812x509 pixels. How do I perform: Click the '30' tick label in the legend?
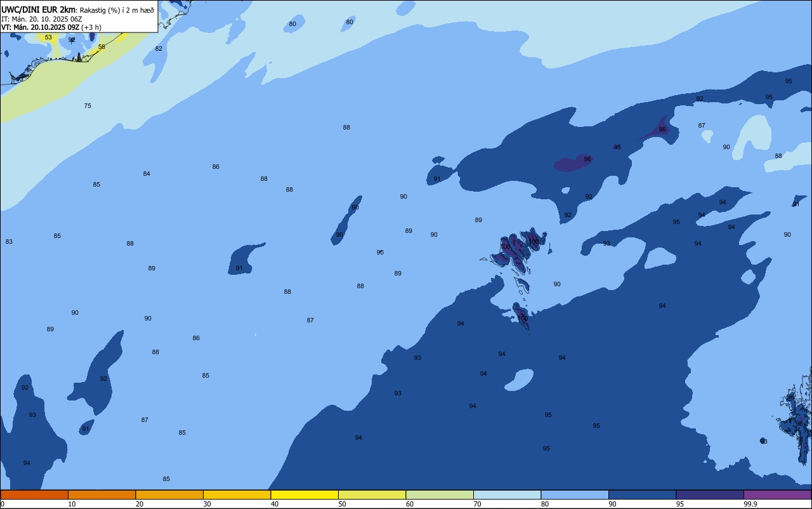tap(207, 504)
